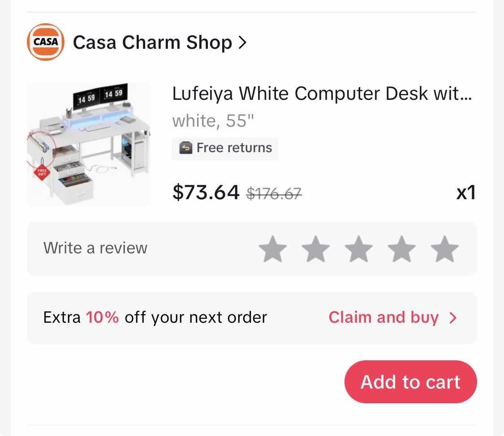The width and height of the screenshot is (504, 436).
Task: Rate three stars in the review row
Action: pyautogui.click(x=359, y=249)
